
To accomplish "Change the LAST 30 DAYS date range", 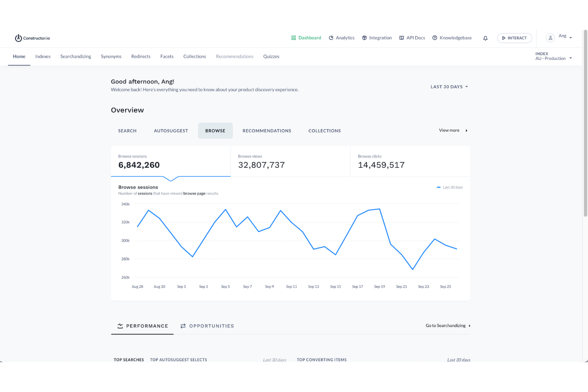I will click(449, 87).
